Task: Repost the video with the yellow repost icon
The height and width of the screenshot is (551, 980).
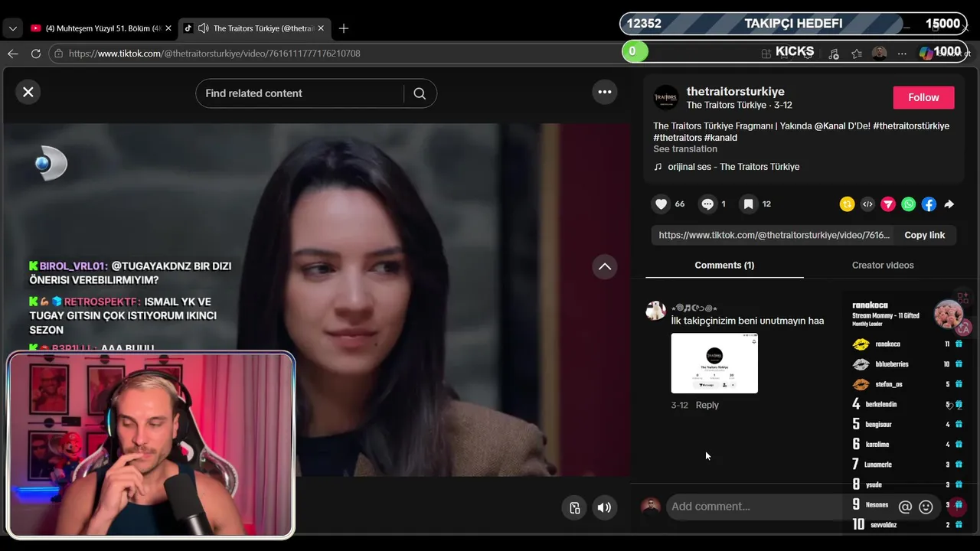Action: (847, 204)
